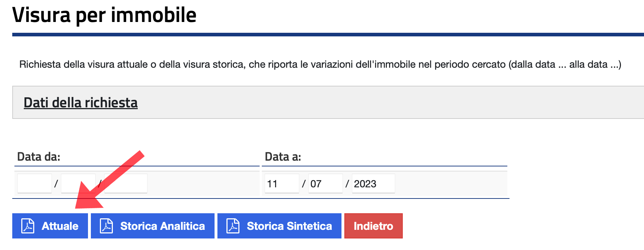Select the Data a month field showing 07

326,183
